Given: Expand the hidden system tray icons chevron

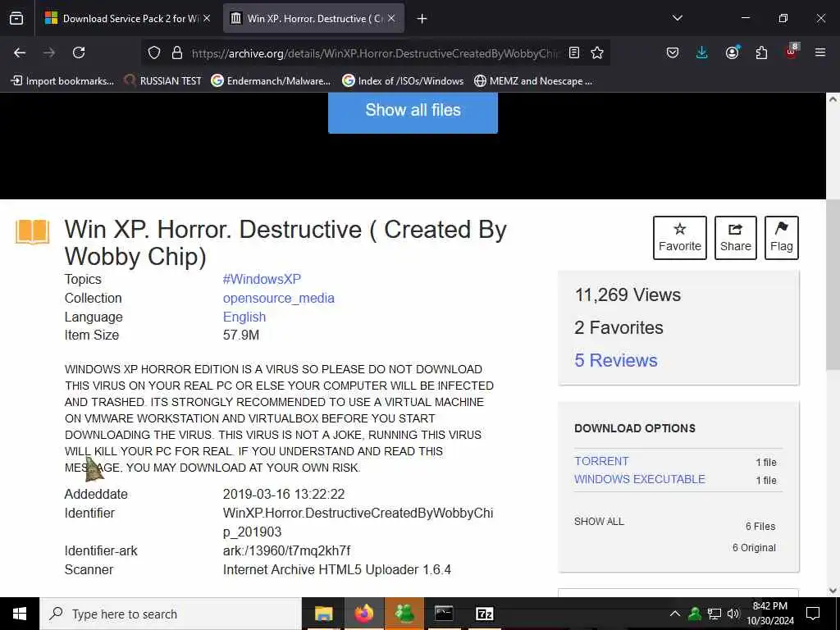Looking at the screenshot, I should [675, 614].
